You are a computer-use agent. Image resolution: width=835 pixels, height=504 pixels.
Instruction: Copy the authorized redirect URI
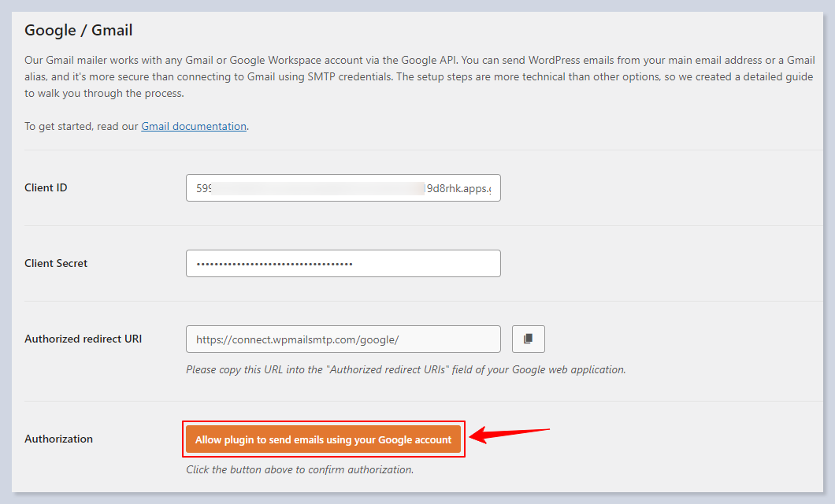(x=529, y=339)
